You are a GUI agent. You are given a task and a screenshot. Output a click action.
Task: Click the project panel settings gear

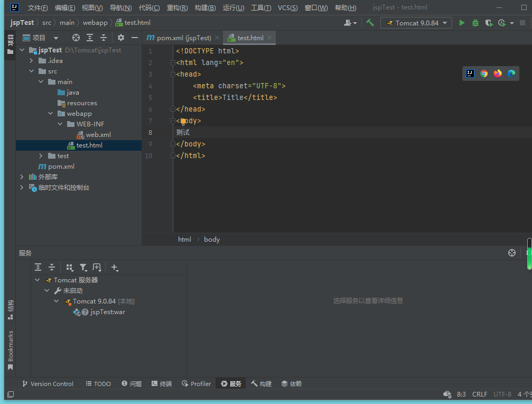coord(121,38)
